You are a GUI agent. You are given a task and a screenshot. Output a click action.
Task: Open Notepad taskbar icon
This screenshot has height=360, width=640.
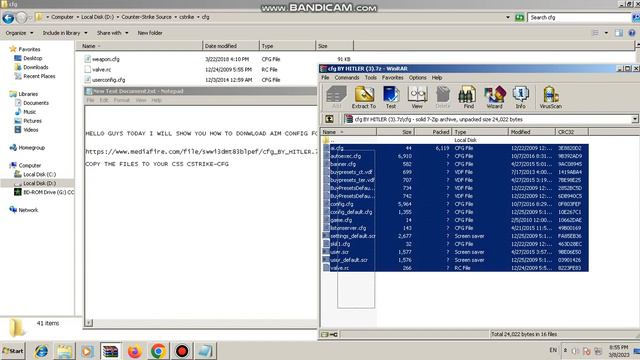[x=205, y=351]
